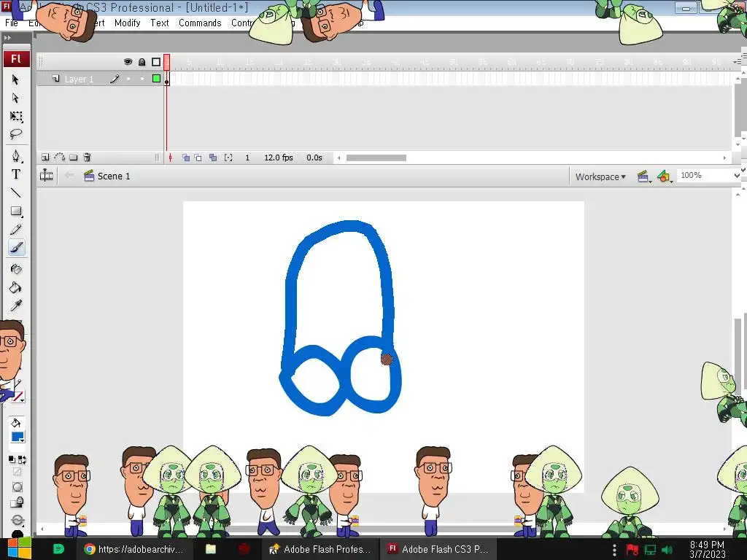Click the Swap Colors icon
Viewport: 747px width, 560px height.
pos(22,459)
